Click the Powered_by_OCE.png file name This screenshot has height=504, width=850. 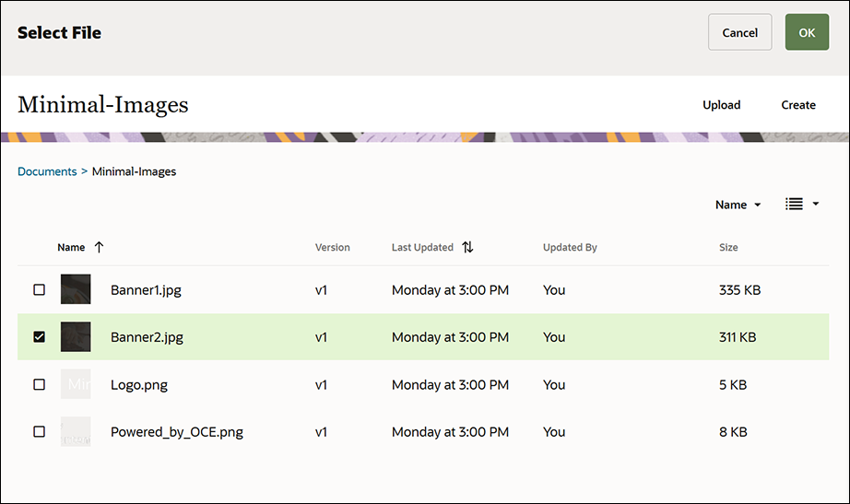pyautogui.click(x=177, y=431)
